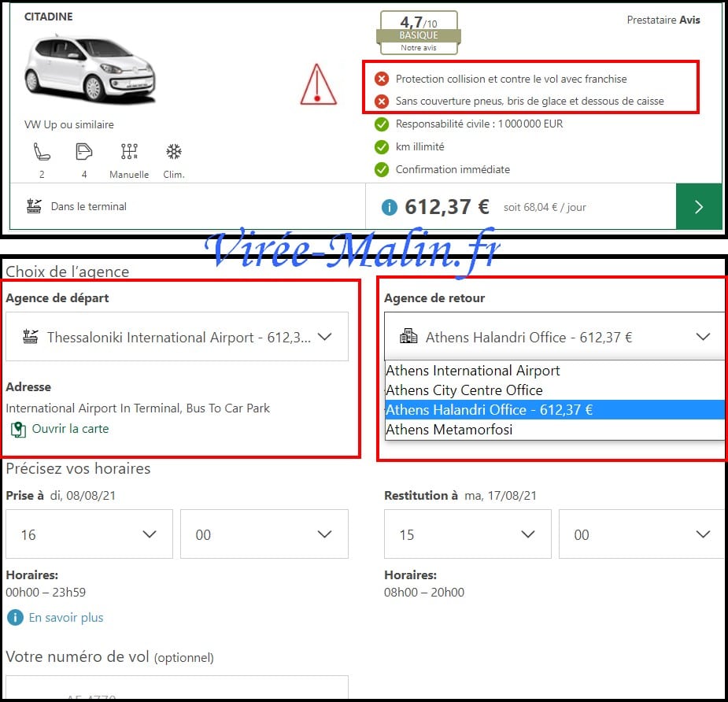Select Athens Metamorfosi from the list
728x702 pixels.
tap(449, 430)
